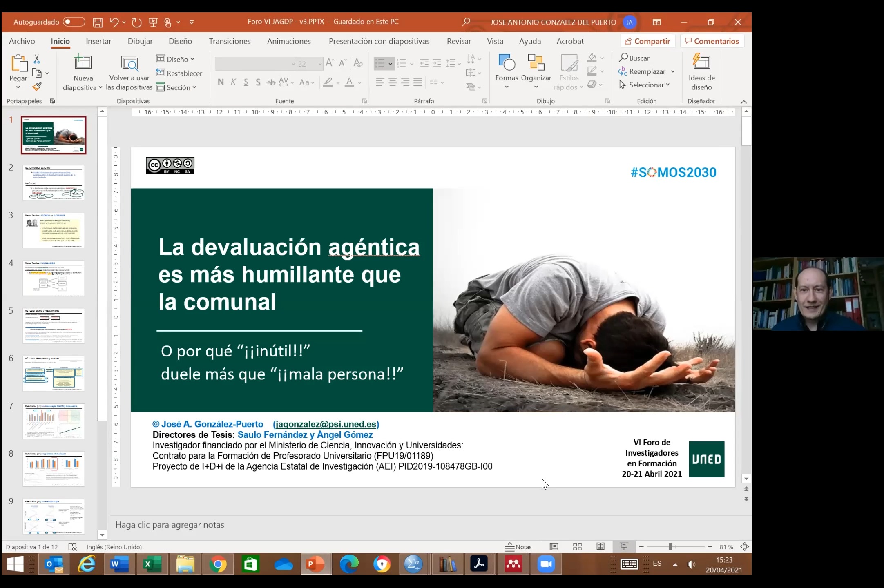
Task: Toggle strikethrough formatting
Action: coord(271,82)
